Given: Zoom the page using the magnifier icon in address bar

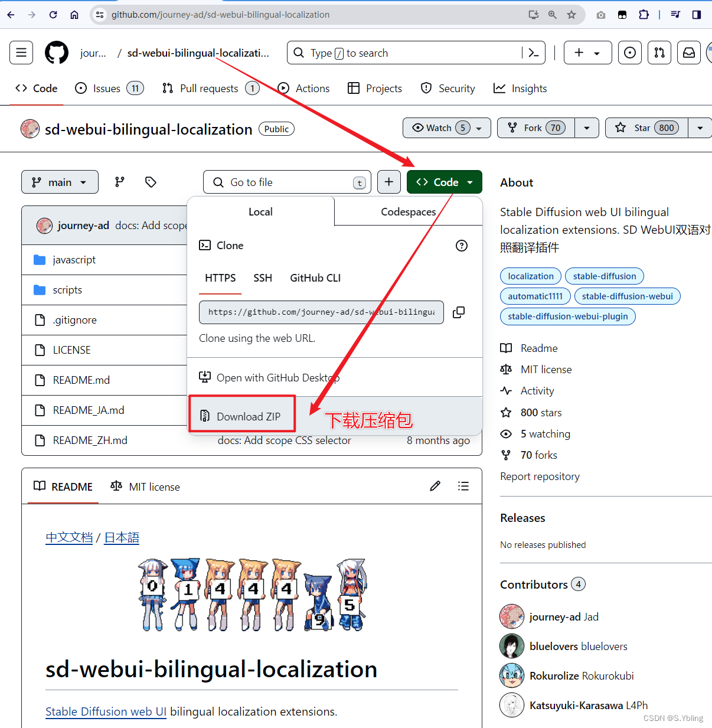Looking at the screenshot, I should tap(553, 15).
